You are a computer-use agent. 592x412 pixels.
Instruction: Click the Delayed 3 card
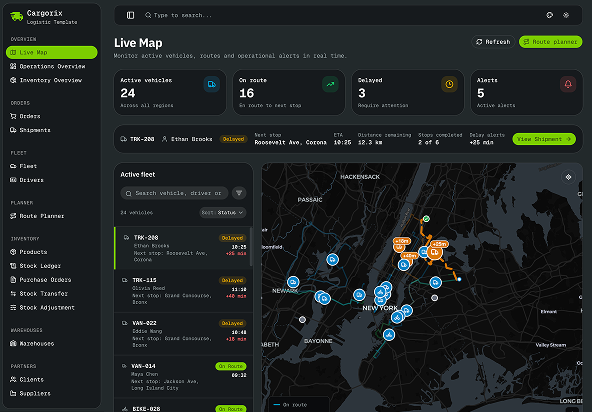coord(408,92)
